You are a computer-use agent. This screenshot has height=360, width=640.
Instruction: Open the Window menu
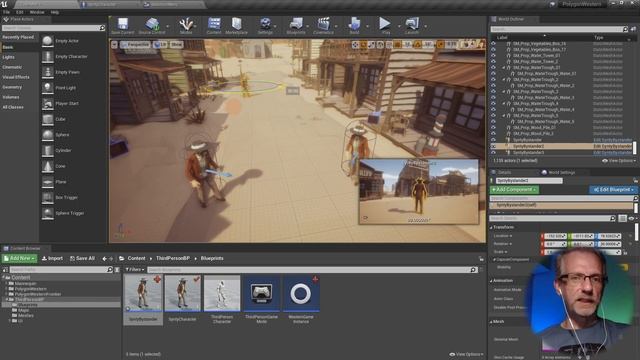click(x=37, y=12)
